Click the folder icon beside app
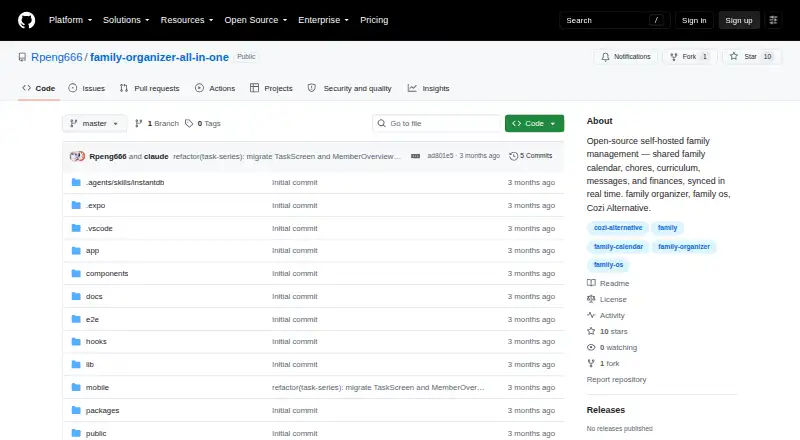Image resolution: width=800 pixels, height=440 pixels. tap(76, 251)
